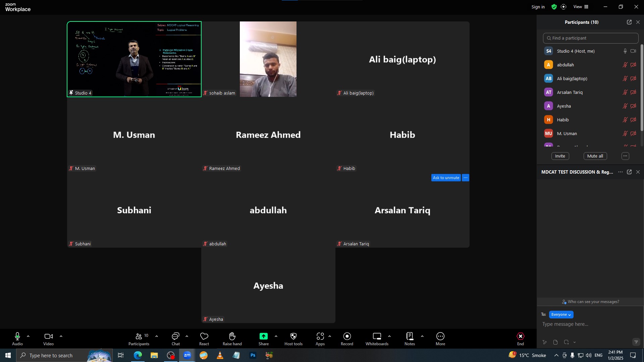Open the Participants panel button
Viewport: 644px width, 362px height.
pos(139,339)
